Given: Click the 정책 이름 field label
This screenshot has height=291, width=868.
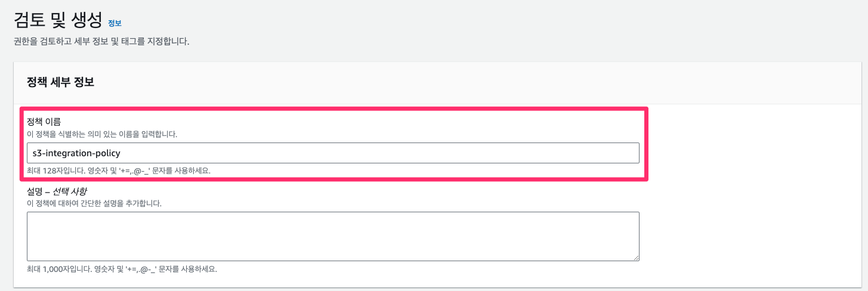Looking at the screenshot, I should 44,122.
